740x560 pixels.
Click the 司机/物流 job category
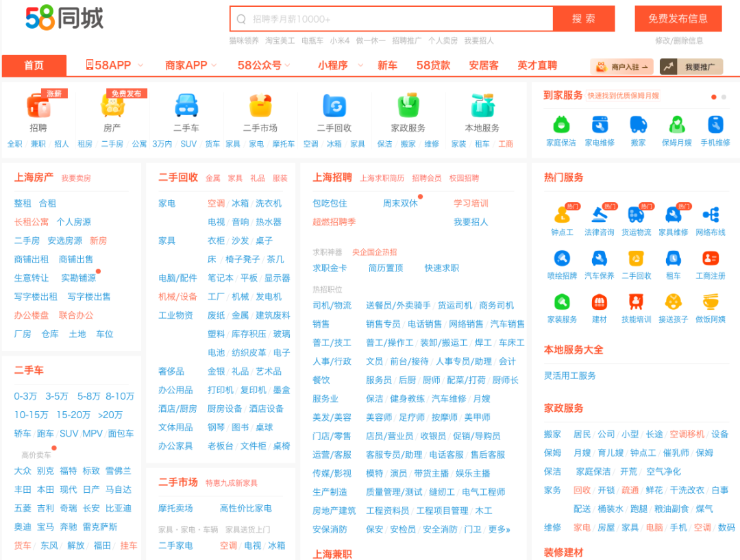coord(332,306)
